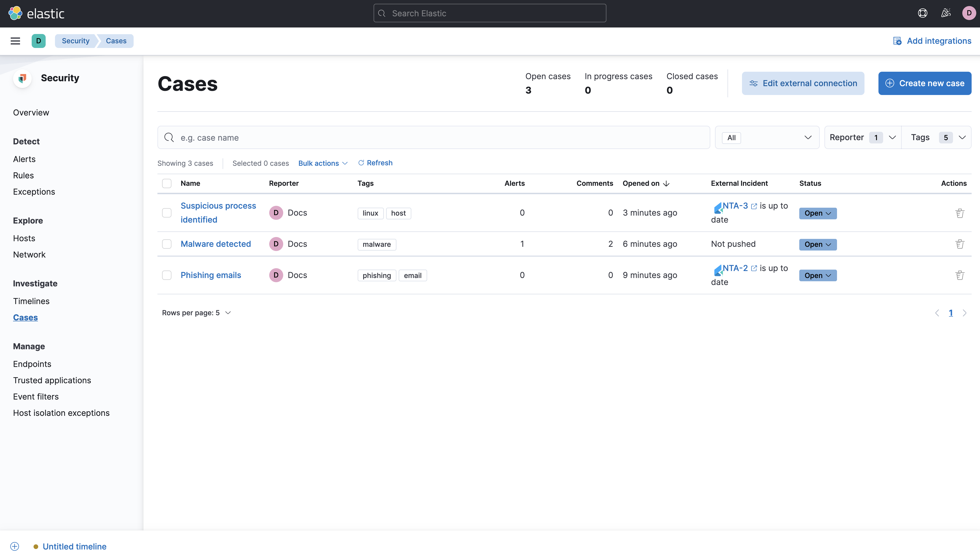Open the Cases section in sidebar

click(x=25, y=317)
